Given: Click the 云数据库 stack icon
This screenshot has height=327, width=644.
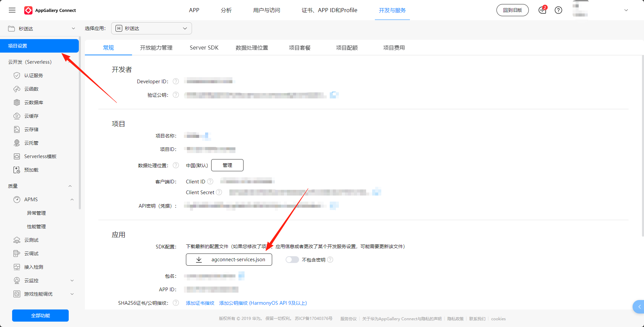Looking at the screenshot, I should (x=17, y=102).
